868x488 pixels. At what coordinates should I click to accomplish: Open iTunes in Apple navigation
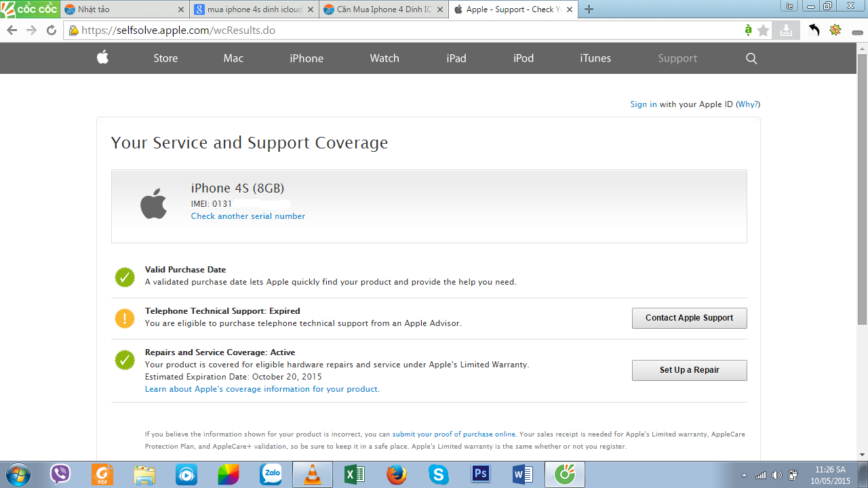[595, 58]
